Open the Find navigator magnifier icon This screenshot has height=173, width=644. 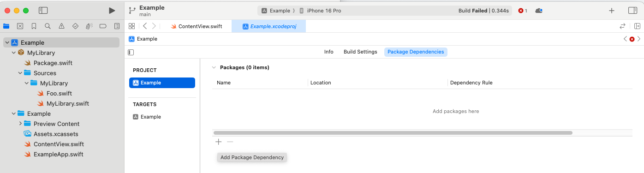[x=48, y=26]
